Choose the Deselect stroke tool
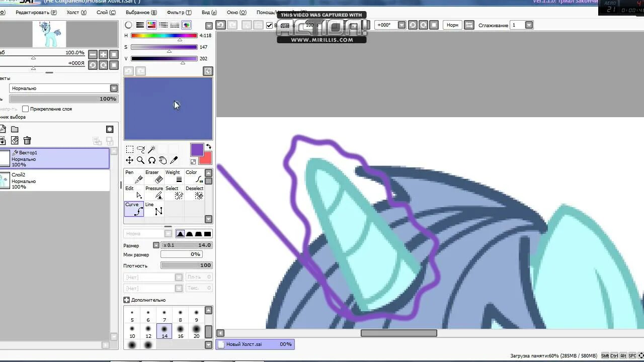 [x=194, y=192]
